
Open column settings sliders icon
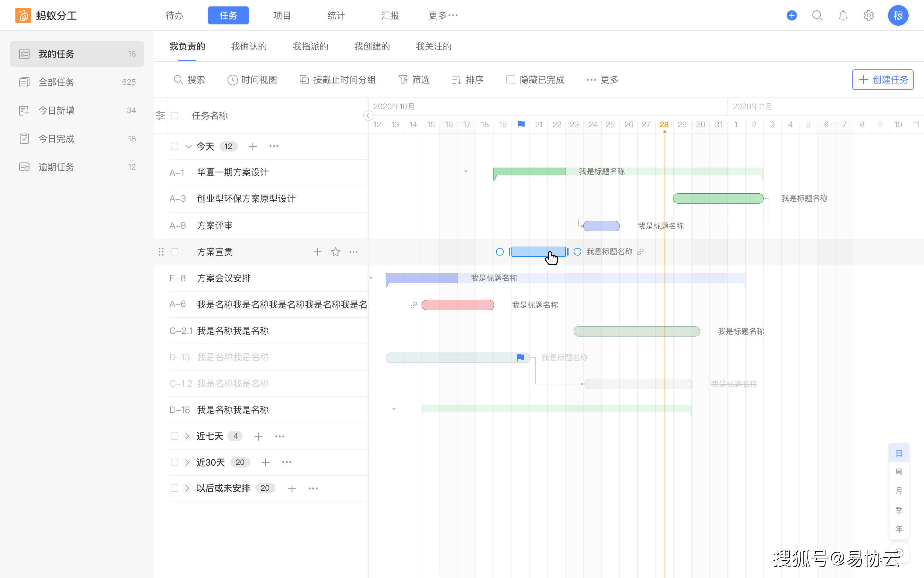(x=160, y=116)
